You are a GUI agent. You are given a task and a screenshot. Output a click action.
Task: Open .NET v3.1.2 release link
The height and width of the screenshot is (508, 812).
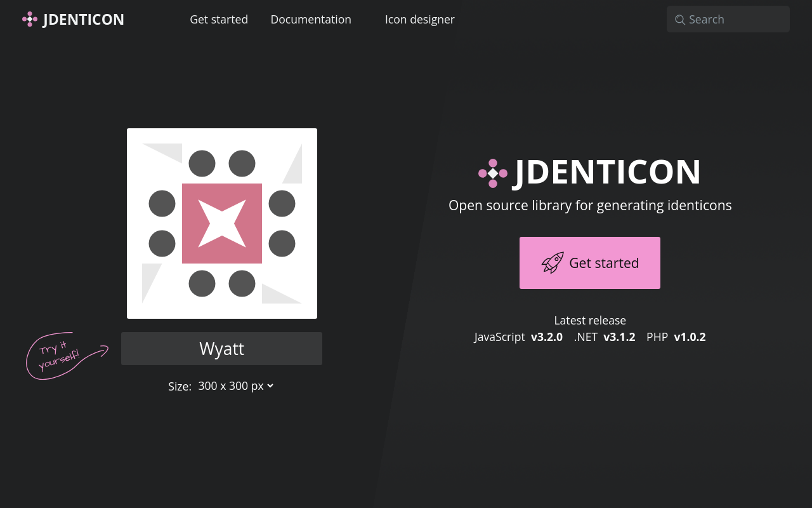point(605,337)
